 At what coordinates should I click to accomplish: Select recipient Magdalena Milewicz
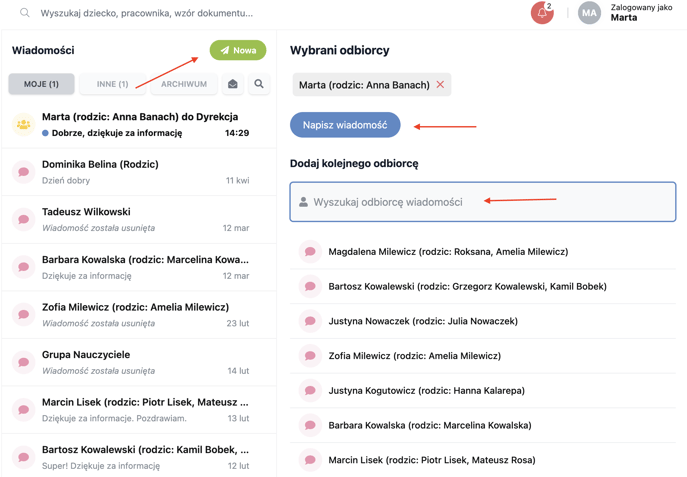483,251
